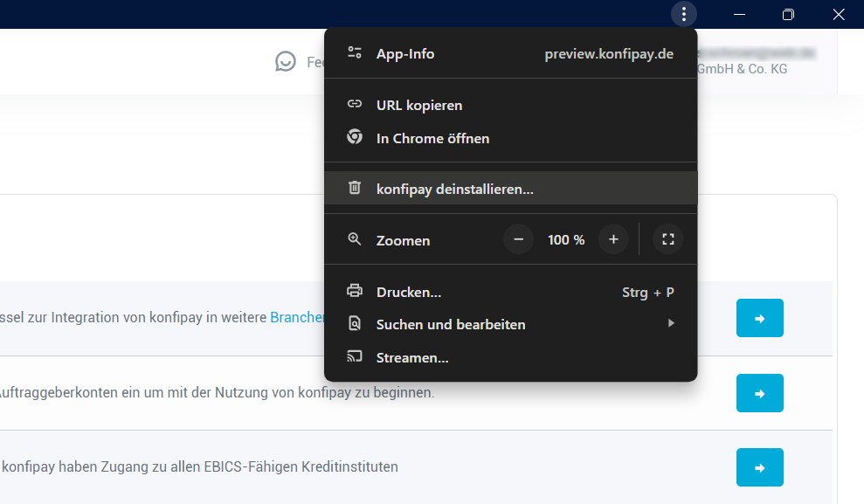Click konfipay deinstallieren menu item
Image resolution: width=864 pixels, height=504 pixels.
click(x=454, y=188)
